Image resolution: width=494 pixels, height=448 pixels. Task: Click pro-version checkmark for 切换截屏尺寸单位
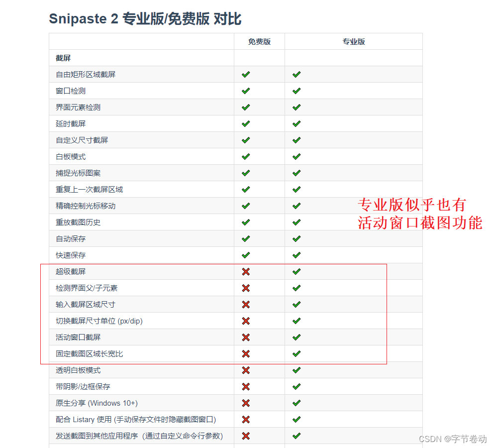(296, 321)
